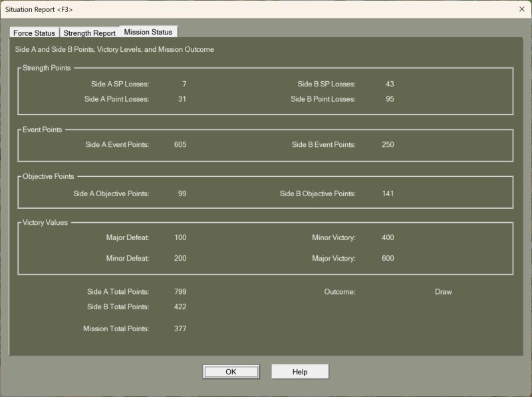This screenshot has width=532, height=397.
Task: Close the Situation Report dialog
Action: click(521, 9)
